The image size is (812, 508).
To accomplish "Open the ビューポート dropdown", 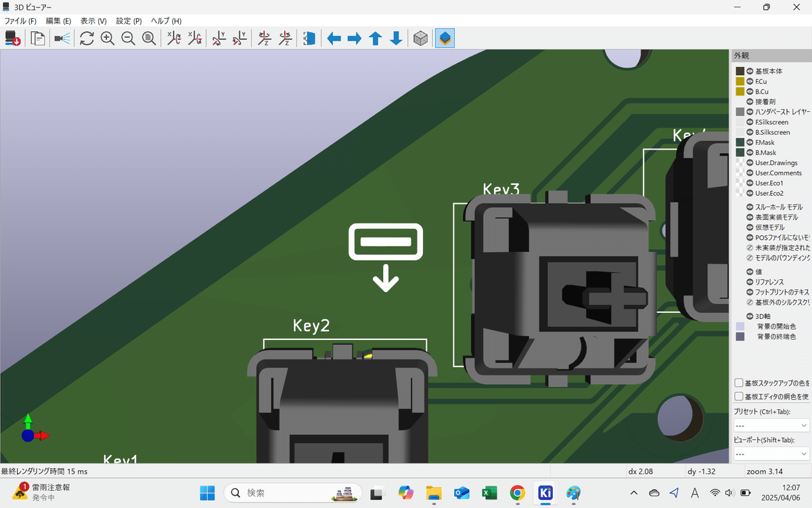I will (x=771, y=454).
